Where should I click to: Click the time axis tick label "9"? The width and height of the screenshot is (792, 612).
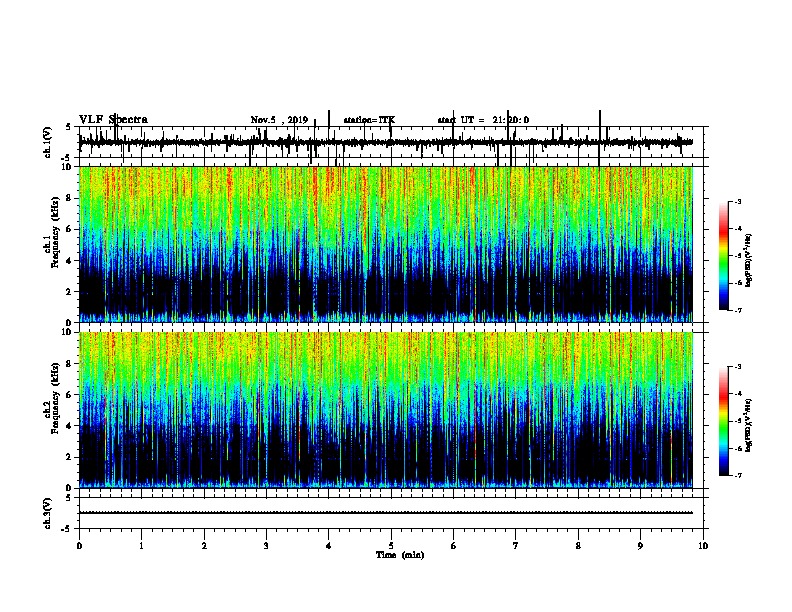640,546
